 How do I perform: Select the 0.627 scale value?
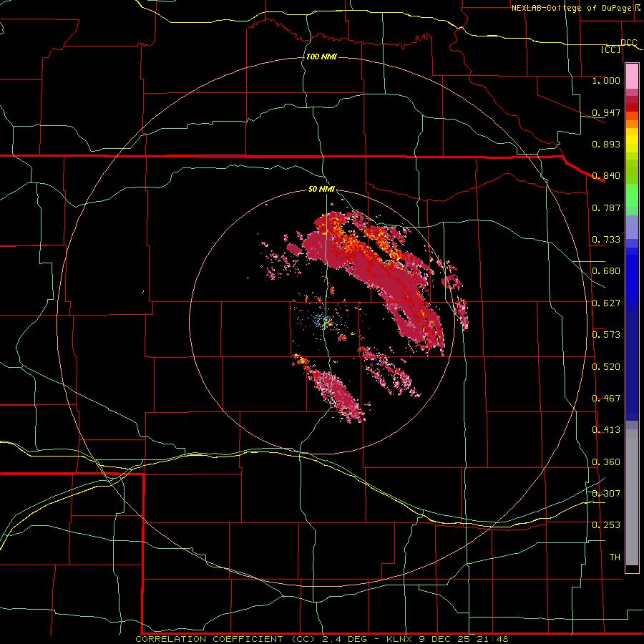point(606,303)
